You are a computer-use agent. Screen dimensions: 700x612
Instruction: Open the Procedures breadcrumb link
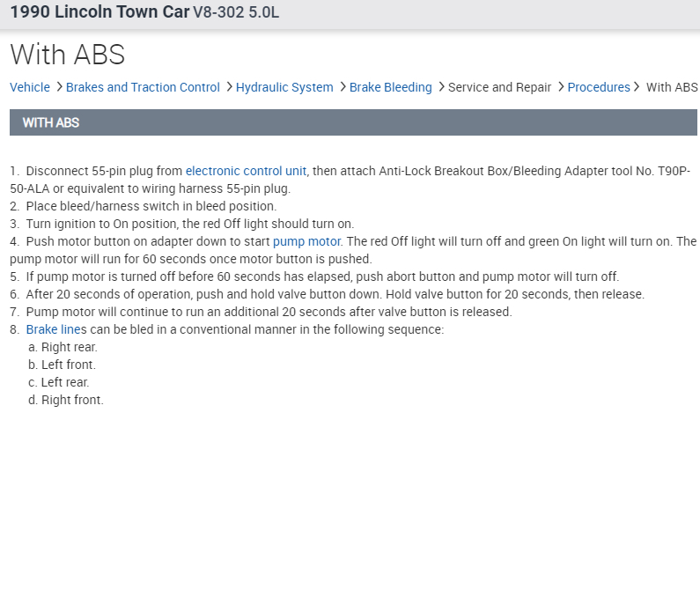click(x=599, y=87)
